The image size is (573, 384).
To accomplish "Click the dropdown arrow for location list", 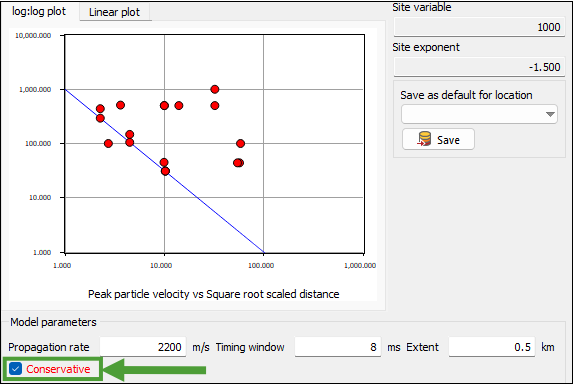I will (550, 114).
